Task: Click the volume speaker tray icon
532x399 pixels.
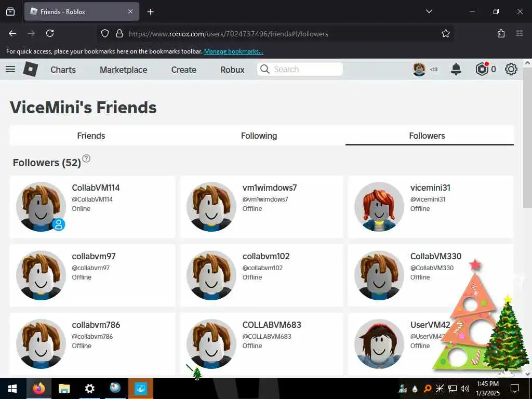Action: pos(465,389)
